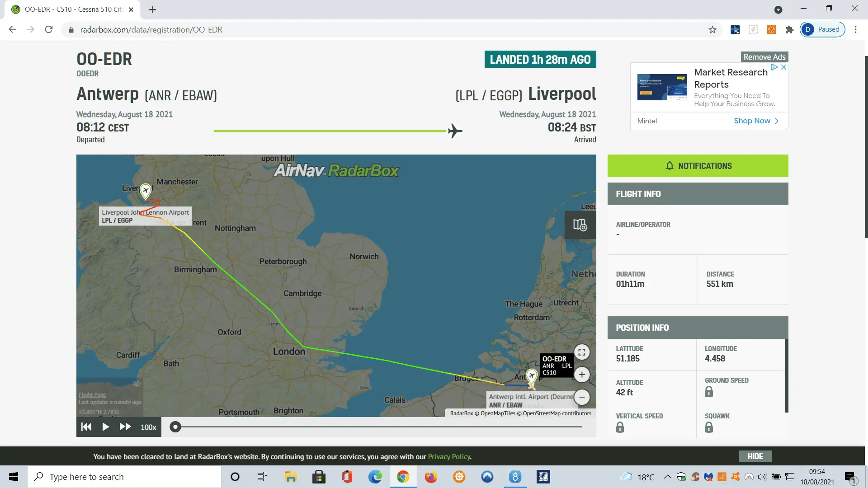Screen dimensions: 868x488
Task: Click the Windows taskbar search box
Action: coord(124,477)
